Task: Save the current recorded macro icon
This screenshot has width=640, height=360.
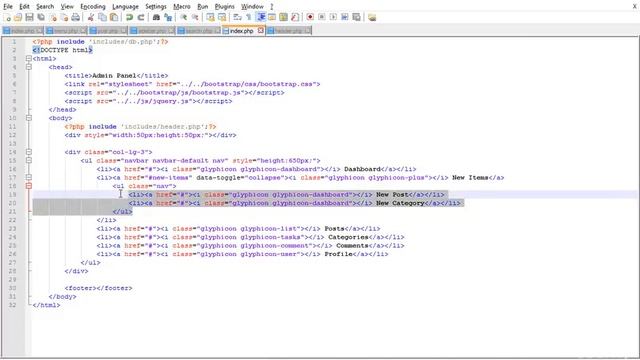Action: click(x=356, y=17)
